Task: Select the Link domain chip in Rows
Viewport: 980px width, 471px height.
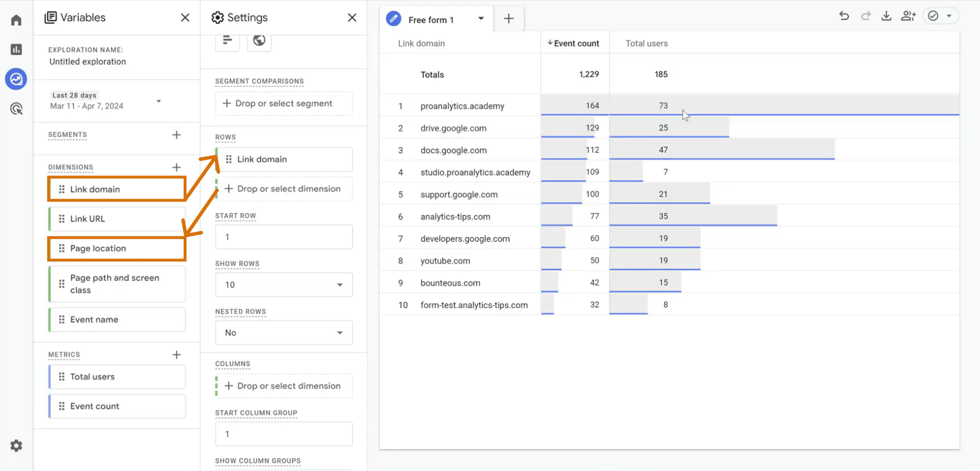Action: coord(284,159)
